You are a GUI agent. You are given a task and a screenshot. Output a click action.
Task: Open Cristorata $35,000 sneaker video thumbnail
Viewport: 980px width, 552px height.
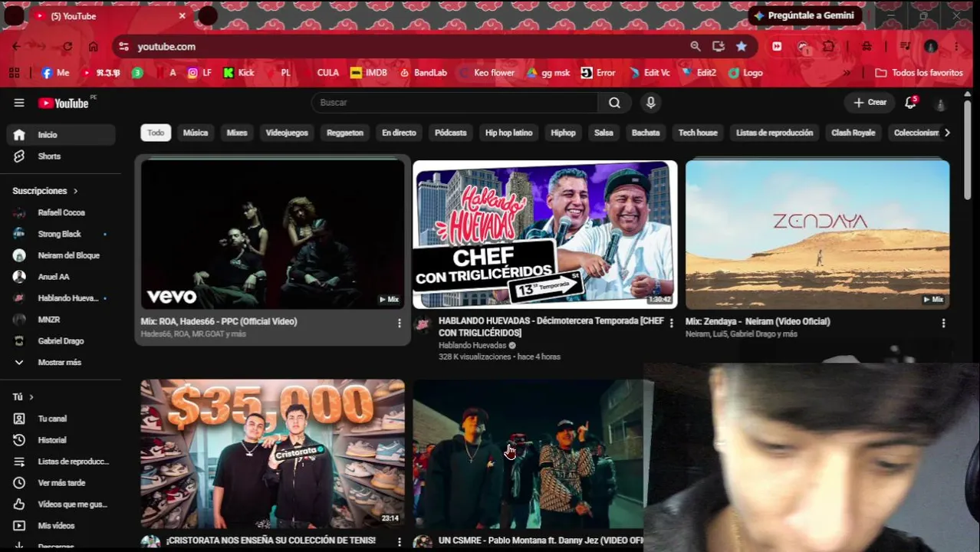point(272,454)
